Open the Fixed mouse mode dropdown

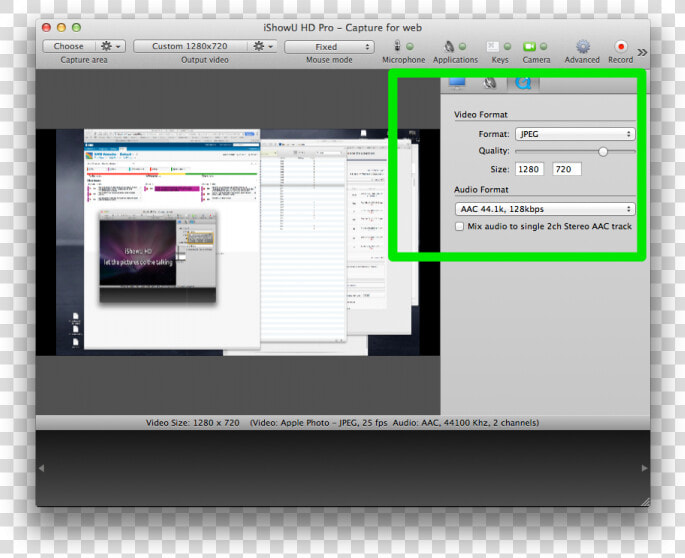point(329,47)
